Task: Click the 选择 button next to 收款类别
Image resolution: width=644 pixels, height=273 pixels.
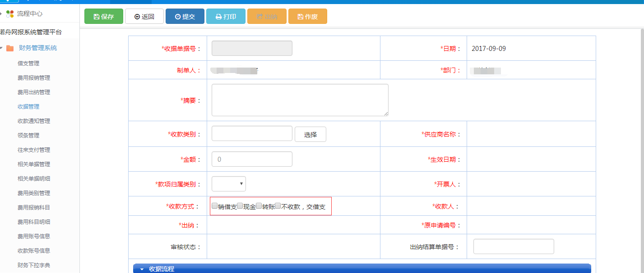Action: point(310,134)
